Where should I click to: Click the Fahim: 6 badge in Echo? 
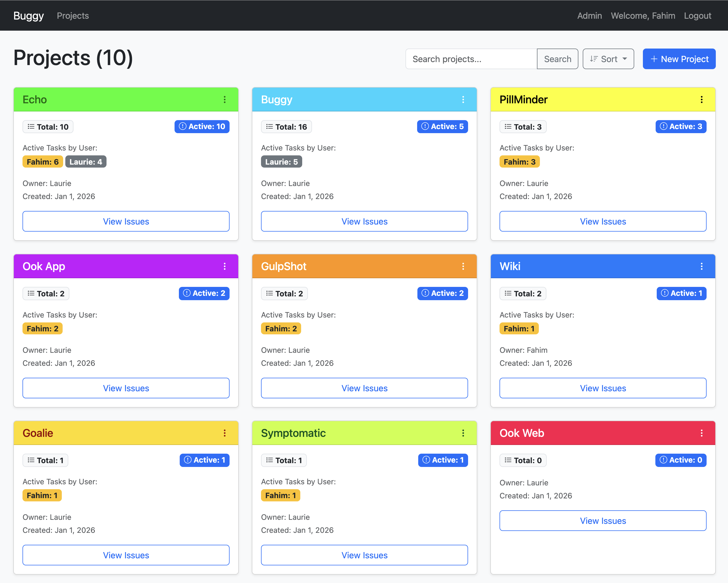click(43, 162)
